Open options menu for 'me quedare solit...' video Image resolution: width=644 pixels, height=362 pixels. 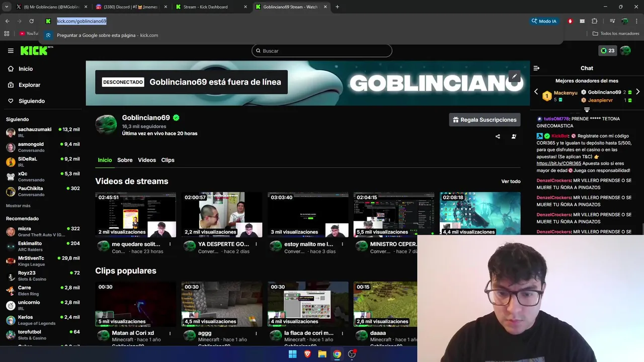pyautogui.click(x=170, y=244)
